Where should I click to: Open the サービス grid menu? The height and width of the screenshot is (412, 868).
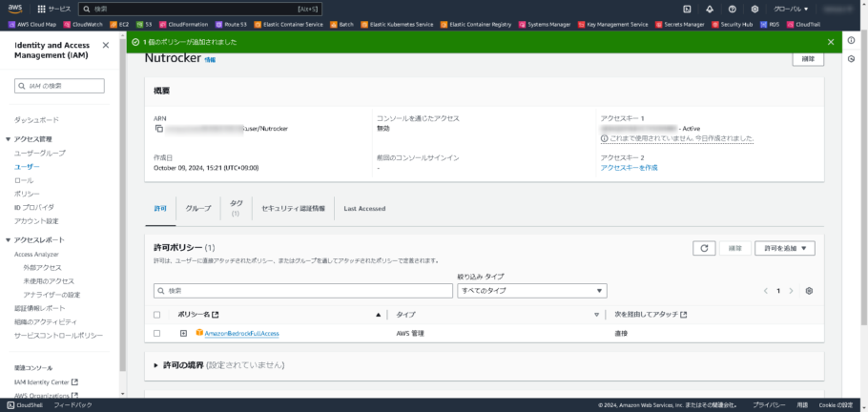54,9
